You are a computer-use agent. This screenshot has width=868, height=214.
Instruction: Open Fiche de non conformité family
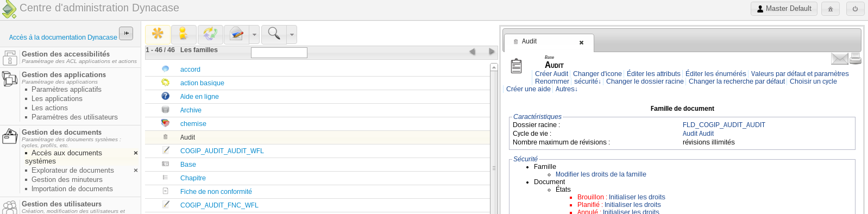pos(216,192)
